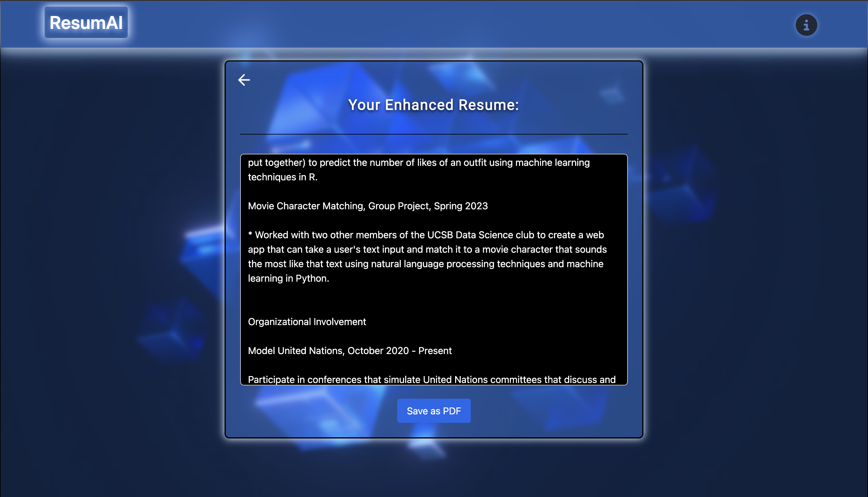Click the 'Spring 2023' text

[x=461, y=206]
